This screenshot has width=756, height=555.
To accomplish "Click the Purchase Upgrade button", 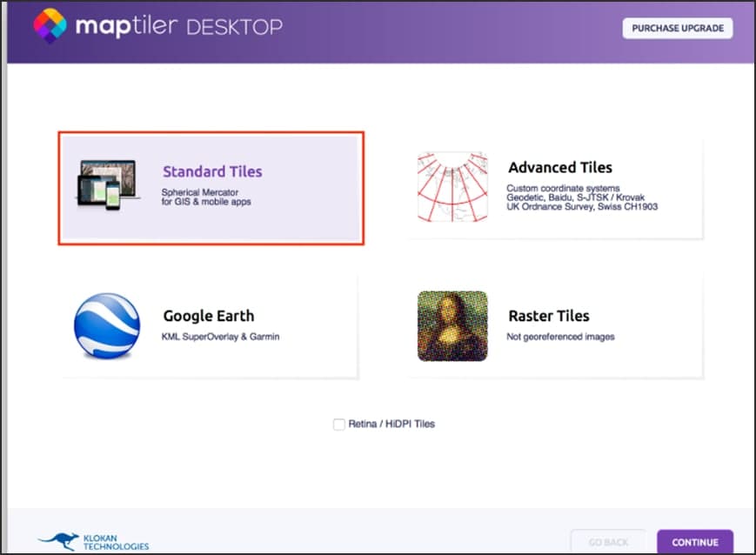I will click(x=678, y=29).
